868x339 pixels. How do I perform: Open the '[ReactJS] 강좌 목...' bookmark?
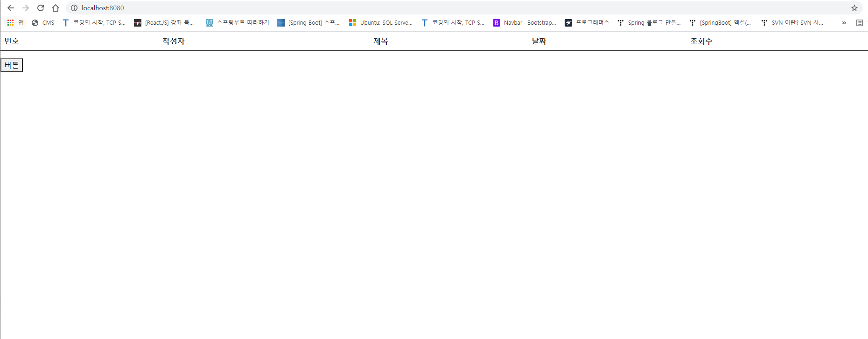coord(164,22)
